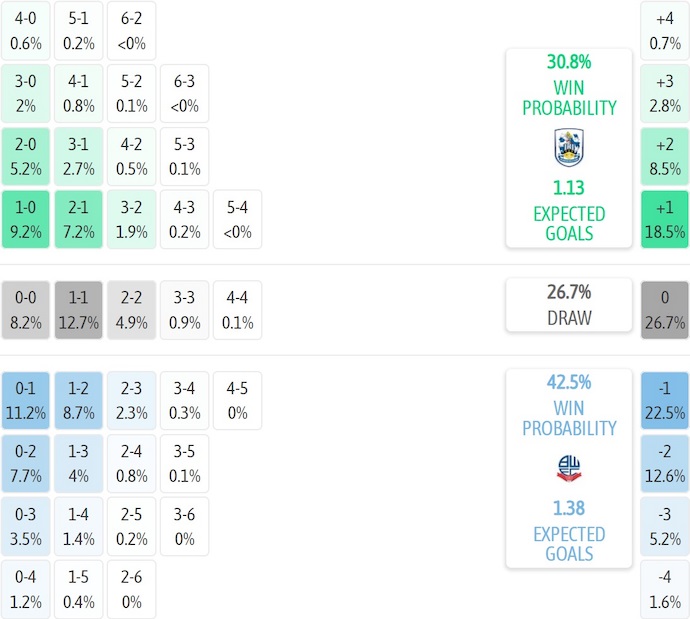This screenshot has height=619, width=690.
Task: Select the 1-0 scoreline tile
Action: tap(25, 220)
